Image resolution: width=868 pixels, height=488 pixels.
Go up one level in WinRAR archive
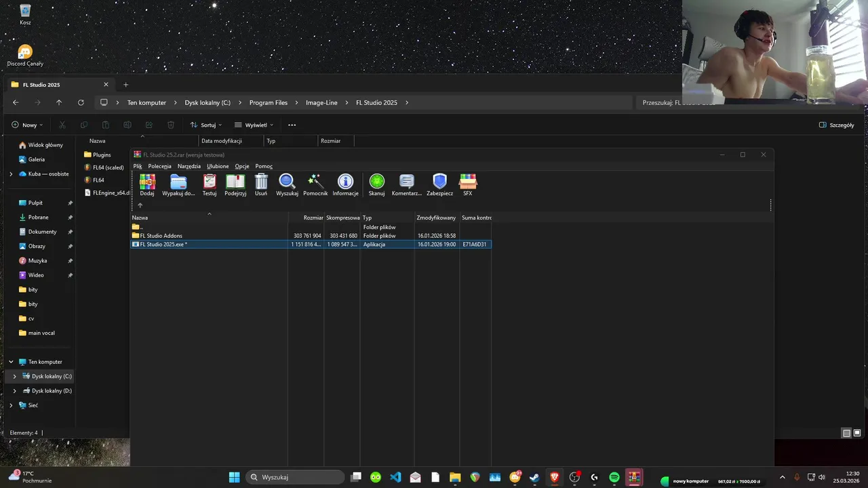(x=140, y=205)
